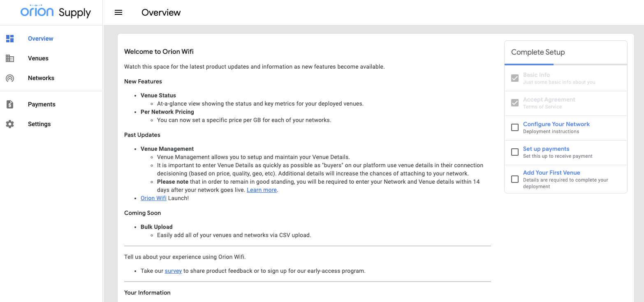Tick the Set up payments checkbox

coord(514,152)
